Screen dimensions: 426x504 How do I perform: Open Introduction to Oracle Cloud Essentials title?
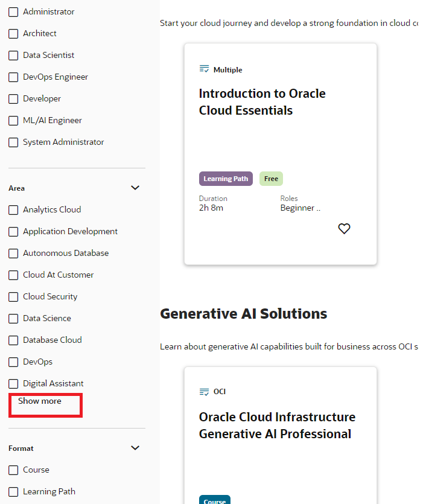pos(262,102)
